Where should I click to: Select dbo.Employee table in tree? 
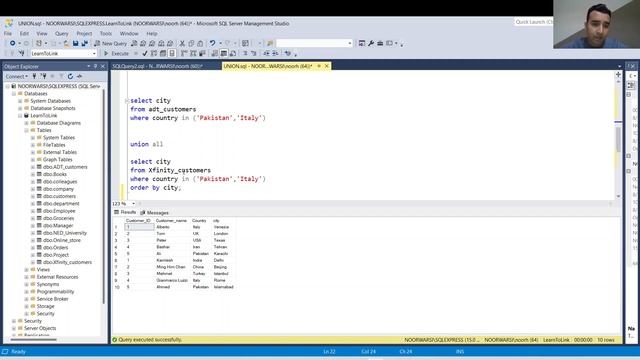[x=59, y=211]
